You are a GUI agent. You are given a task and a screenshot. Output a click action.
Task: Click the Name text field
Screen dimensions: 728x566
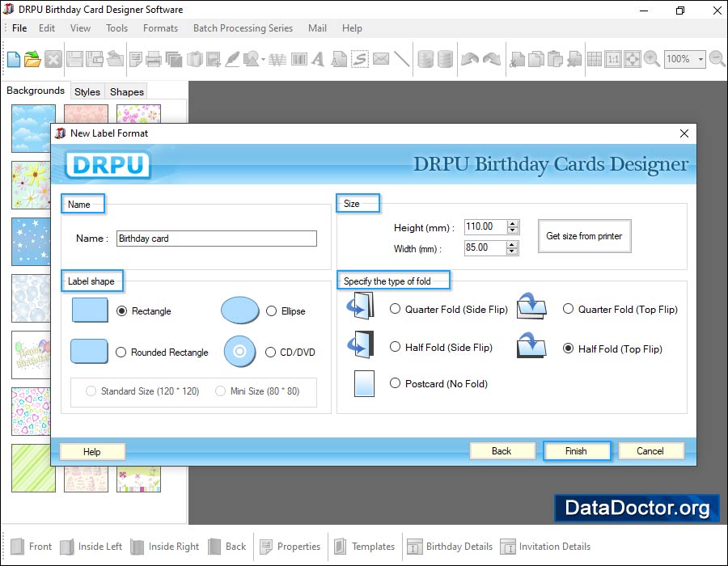[x=217, y=239]
